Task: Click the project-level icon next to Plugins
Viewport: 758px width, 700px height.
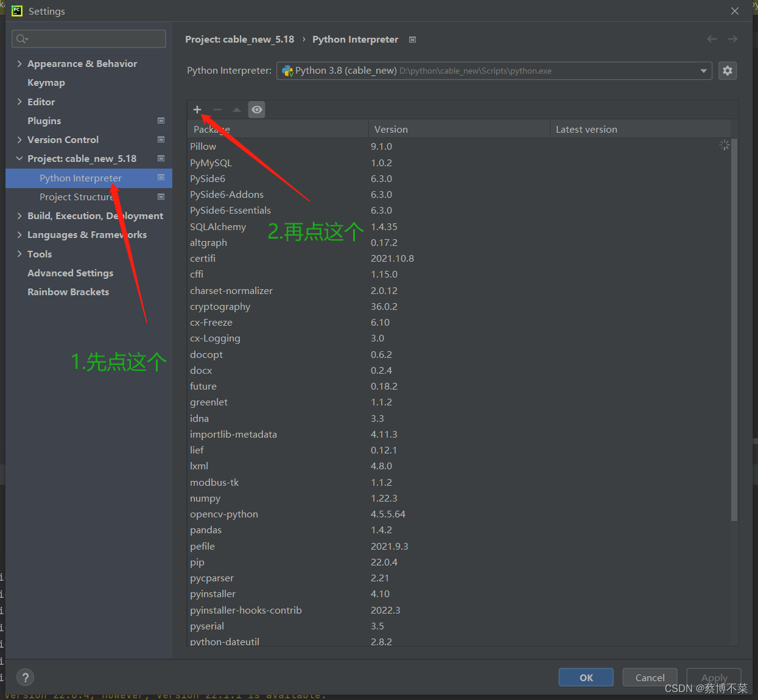Action: [161, 121]
